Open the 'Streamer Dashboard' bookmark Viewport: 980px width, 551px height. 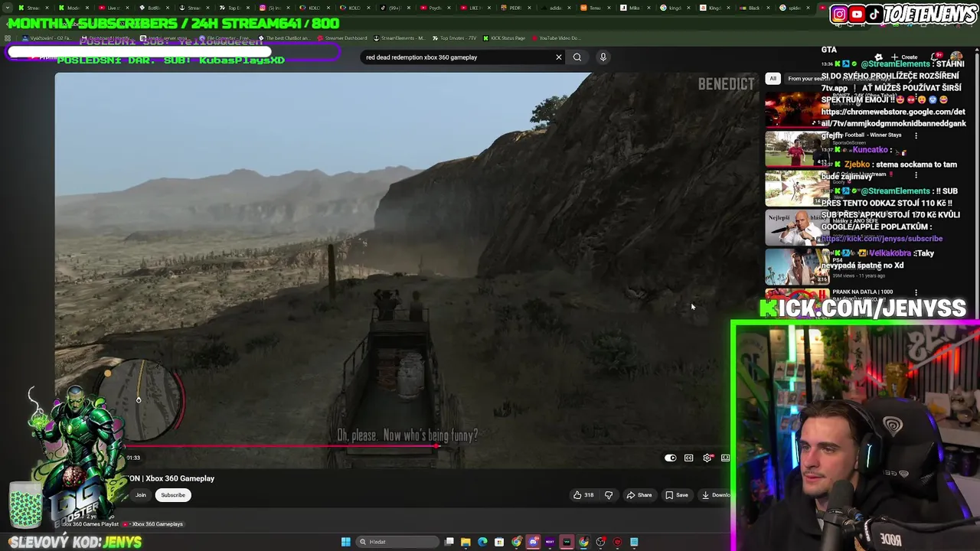341,38
